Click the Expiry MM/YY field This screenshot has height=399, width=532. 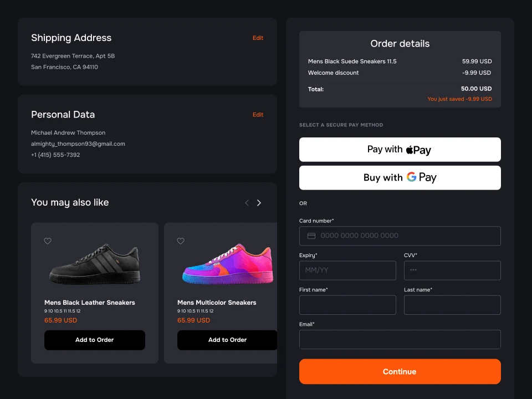tap(347, 270)
